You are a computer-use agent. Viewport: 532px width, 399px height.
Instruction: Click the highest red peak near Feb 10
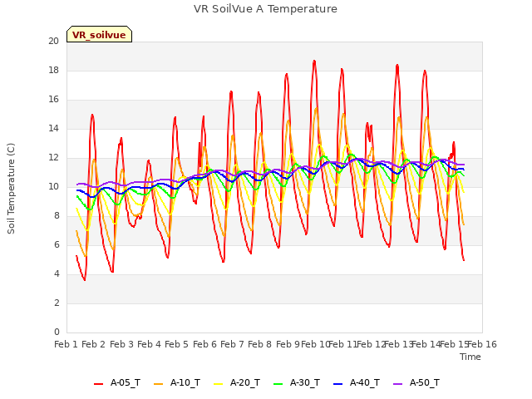314,61
